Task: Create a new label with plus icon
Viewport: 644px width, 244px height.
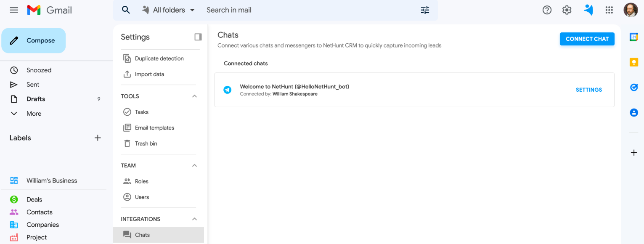Action: [98, 138]
